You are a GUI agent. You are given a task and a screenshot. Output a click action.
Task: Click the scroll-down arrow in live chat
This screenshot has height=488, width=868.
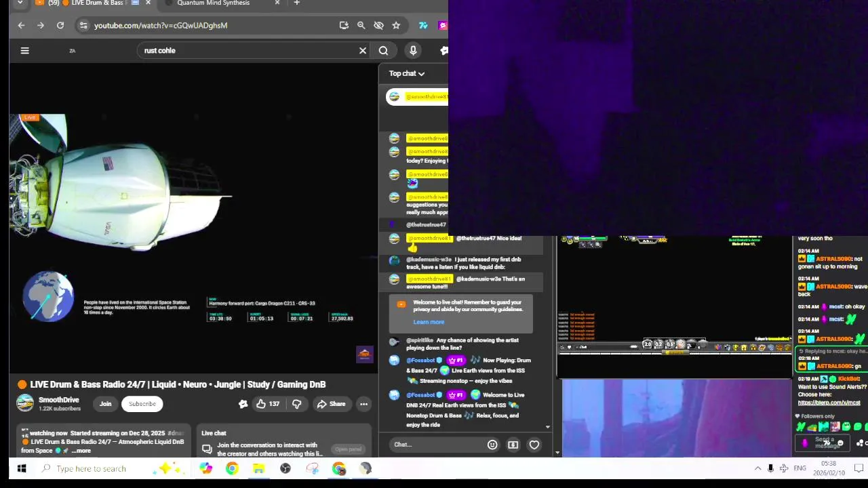point(548,427)
